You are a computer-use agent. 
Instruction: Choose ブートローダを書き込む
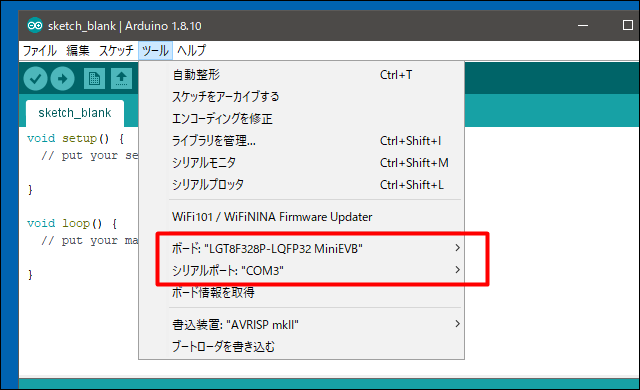[x=301, y=347]
